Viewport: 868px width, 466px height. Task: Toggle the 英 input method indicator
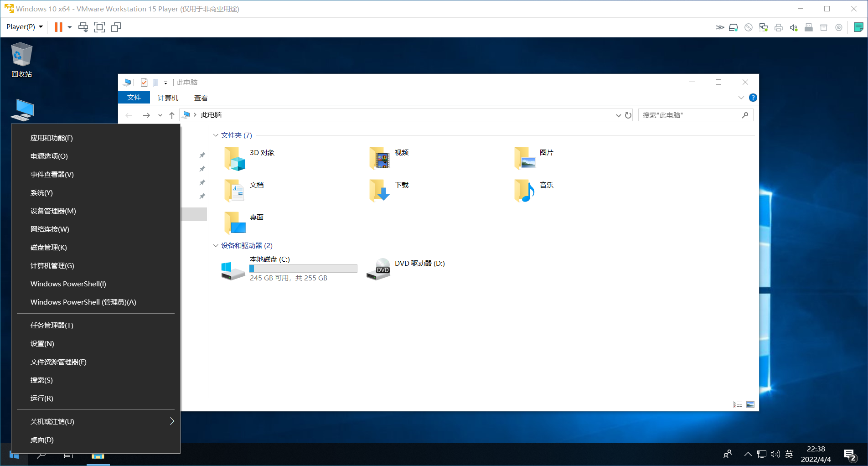(x=789, y=454)
